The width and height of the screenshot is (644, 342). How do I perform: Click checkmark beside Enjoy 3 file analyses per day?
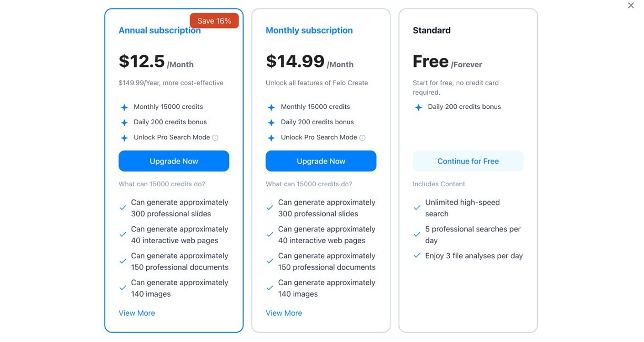(x=417, y=256)
